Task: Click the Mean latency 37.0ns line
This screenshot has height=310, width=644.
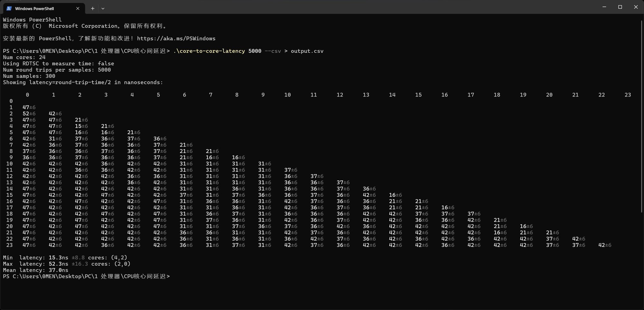Action: click(x=35, y=270)
